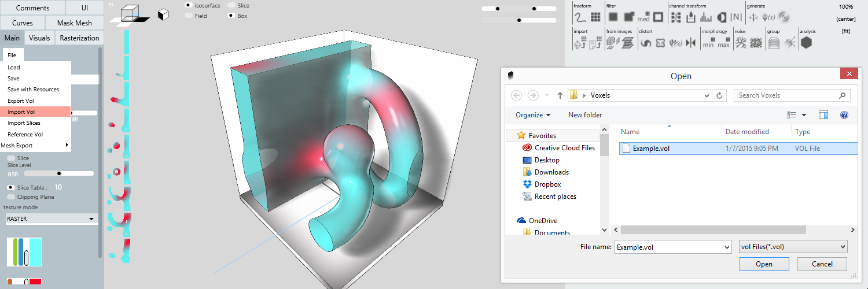Select the distort swirl icon
The image size is (868, 289).
(x=645, y=43)
